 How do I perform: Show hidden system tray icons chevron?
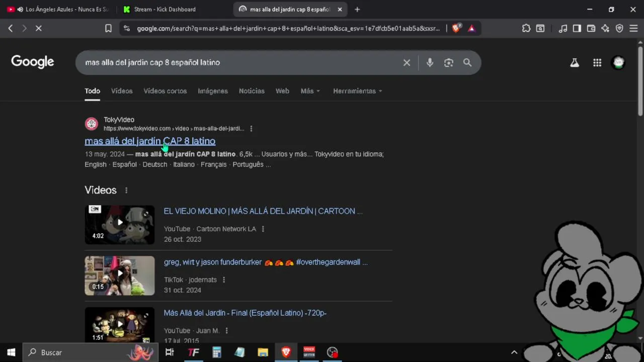click(x=514, y=352)
